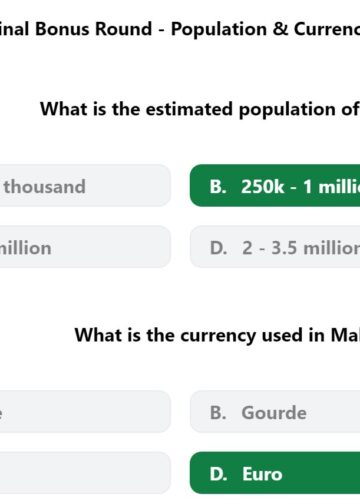Click the "B." letter beside 250k
This screenshot has width=360, height=504.
tap(218, 187)
